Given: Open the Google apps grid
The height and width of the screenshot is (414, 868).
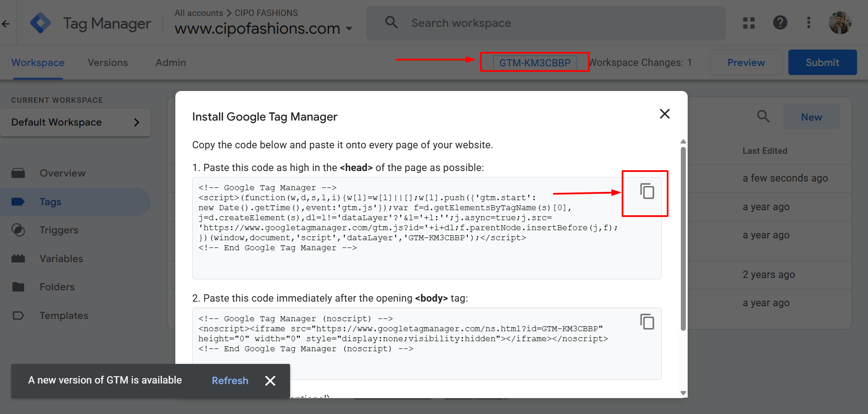Looking at the screenshot, I should tap(749, 23).
